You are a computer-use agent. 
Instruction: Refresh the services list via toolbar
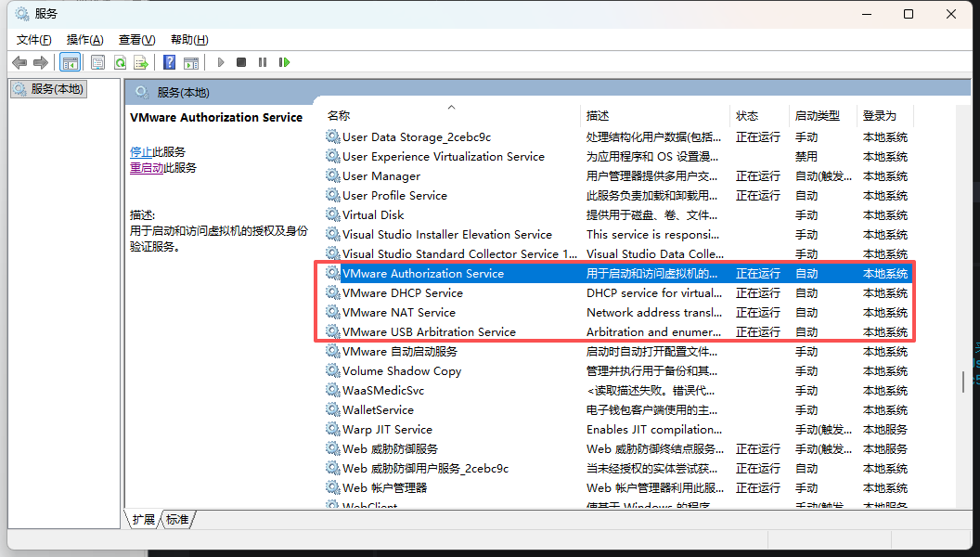pos(120,62)
